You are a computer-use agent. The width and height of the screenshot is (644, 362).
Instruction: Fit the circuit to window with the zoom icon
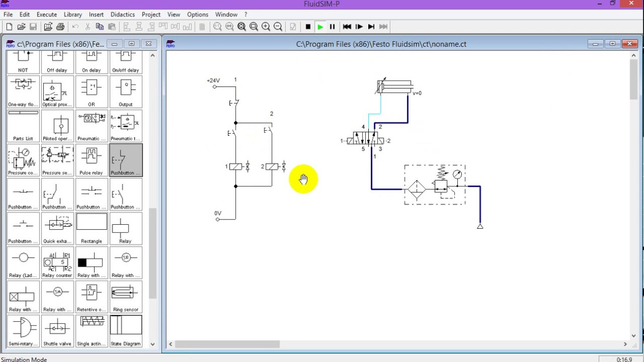242,27
